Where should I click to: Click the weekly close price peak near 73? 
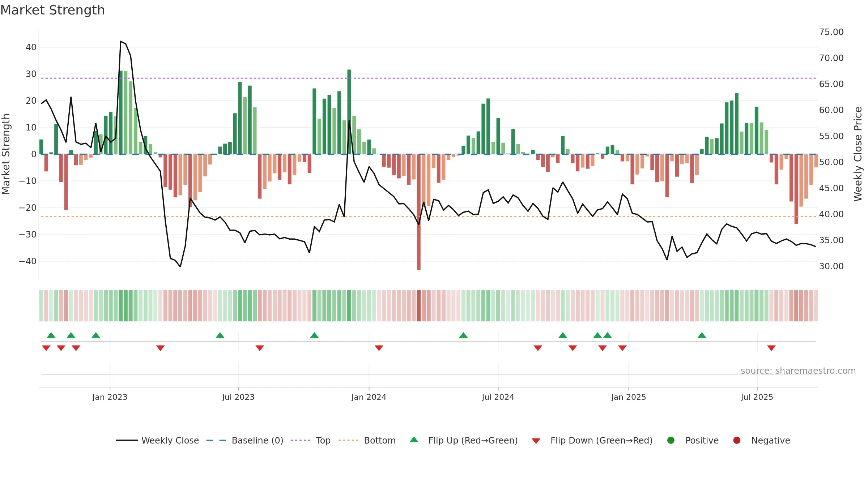coord(121,42)
